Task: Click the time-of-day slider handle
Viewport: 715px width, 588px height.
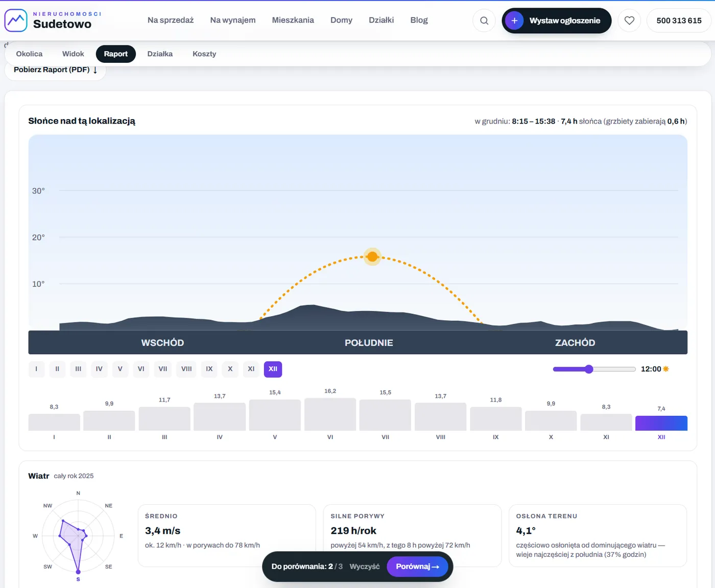Action: [x=589, y=369]
